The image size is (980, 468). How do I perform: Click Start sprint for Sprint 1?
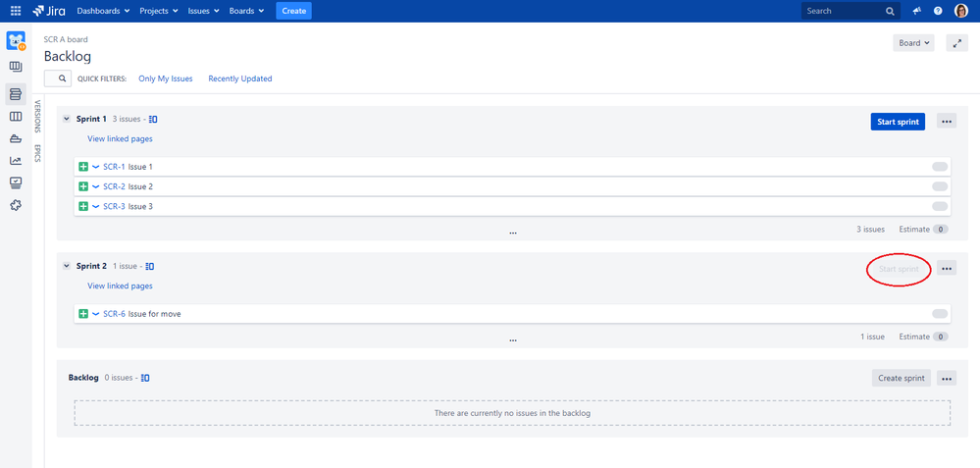tap(898, 122)
